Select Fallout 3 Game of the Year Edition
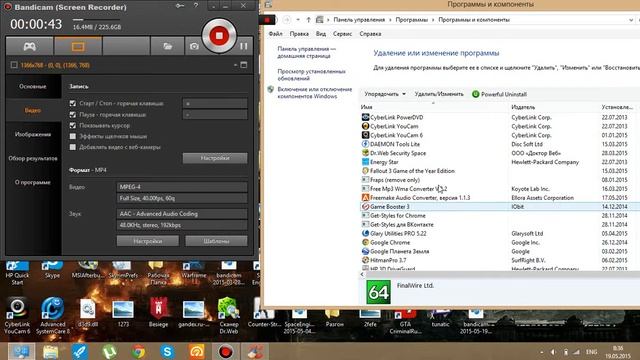The image size is (640, 360). pyautogui.click(x=412, y=171)
